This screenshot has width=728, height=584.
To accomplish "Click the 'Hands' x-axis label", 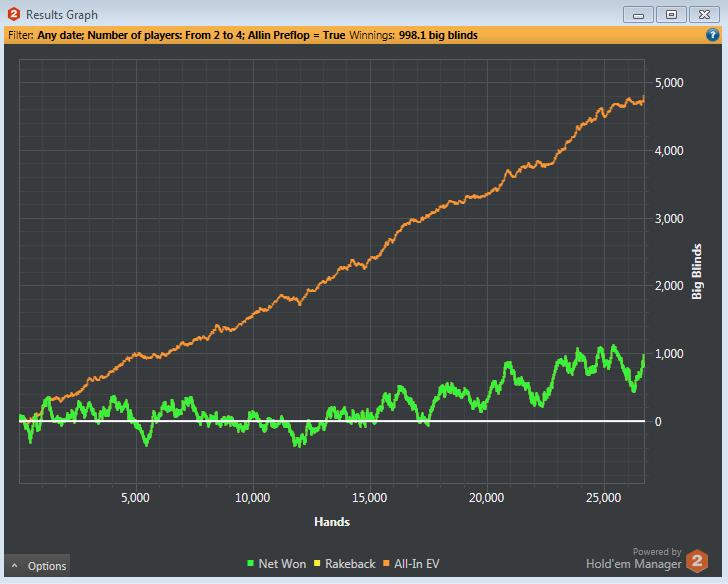I will [x=332, y=522].
